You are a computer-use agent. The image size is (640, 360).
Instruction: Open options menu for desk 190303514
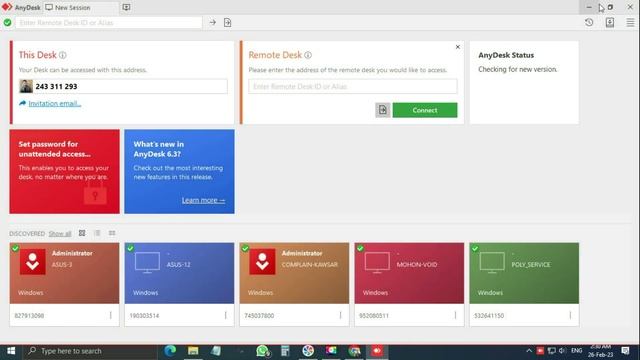pos(226,315)
